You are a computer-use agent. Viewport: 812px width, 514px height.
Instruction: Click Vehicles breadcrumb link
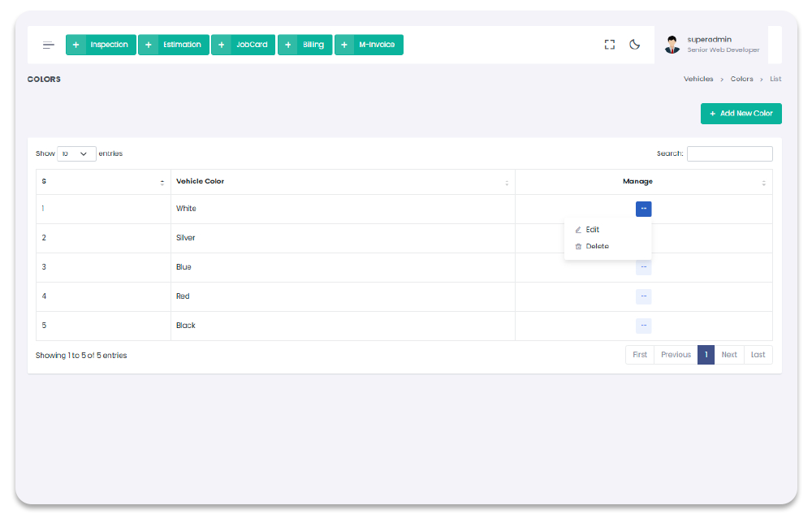(698, 79)
